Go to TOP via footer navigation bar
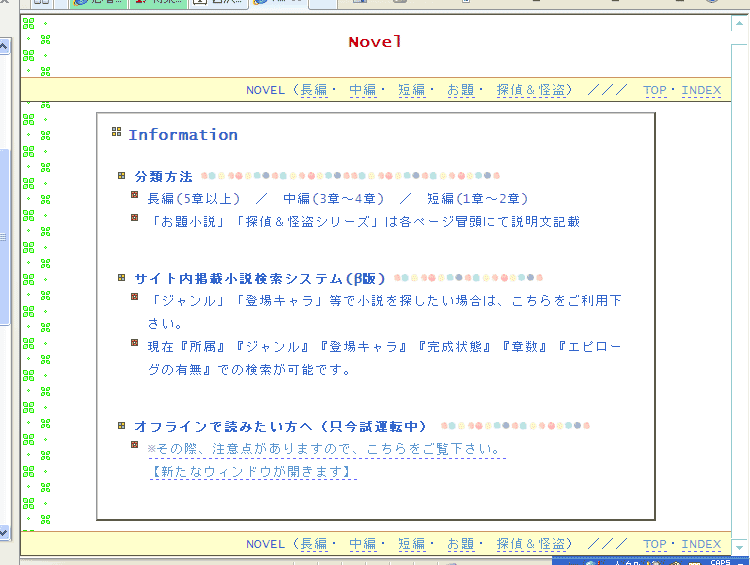 pyautogui.click(x=655, y=544)
